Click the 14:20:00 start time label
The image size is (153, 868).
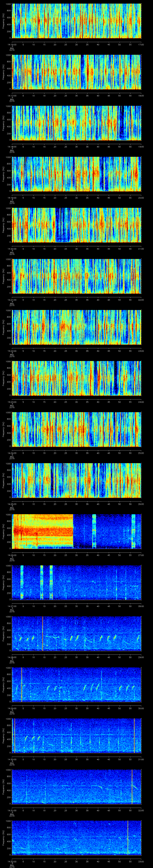coord(12,249)
